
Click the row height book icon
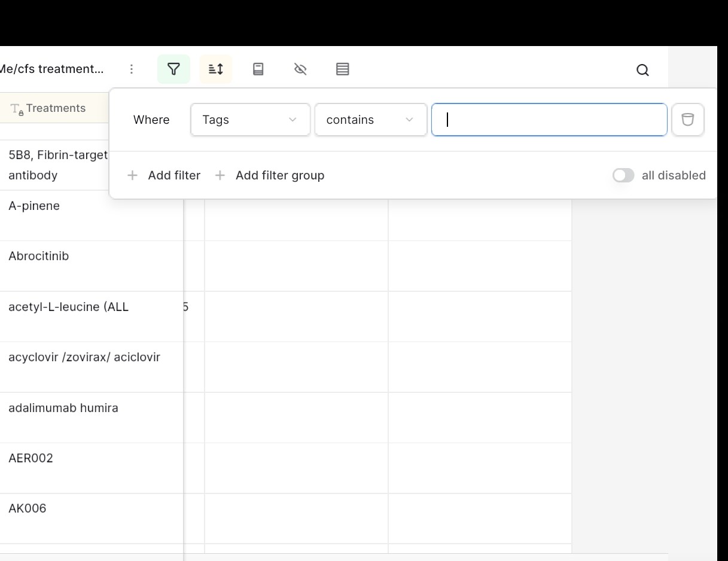coord(258,69)
